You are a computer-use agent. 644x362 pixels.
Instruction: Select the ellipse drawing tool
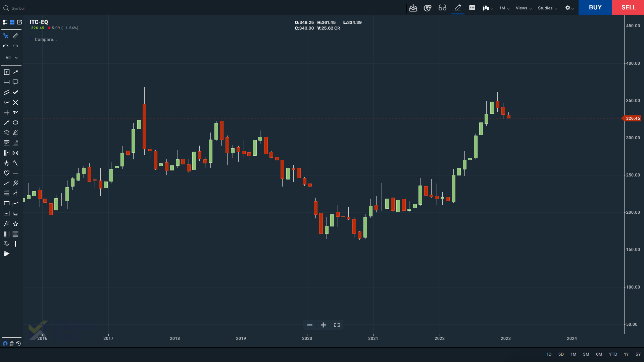[x=15, y=122]
